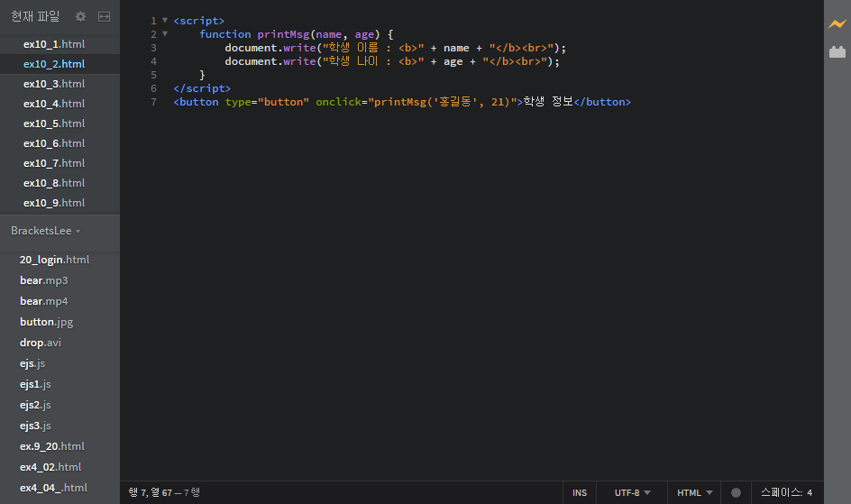This screenshot has width=851, height=504.
Task: Click the linting status circle indicator
Action: 736,492
